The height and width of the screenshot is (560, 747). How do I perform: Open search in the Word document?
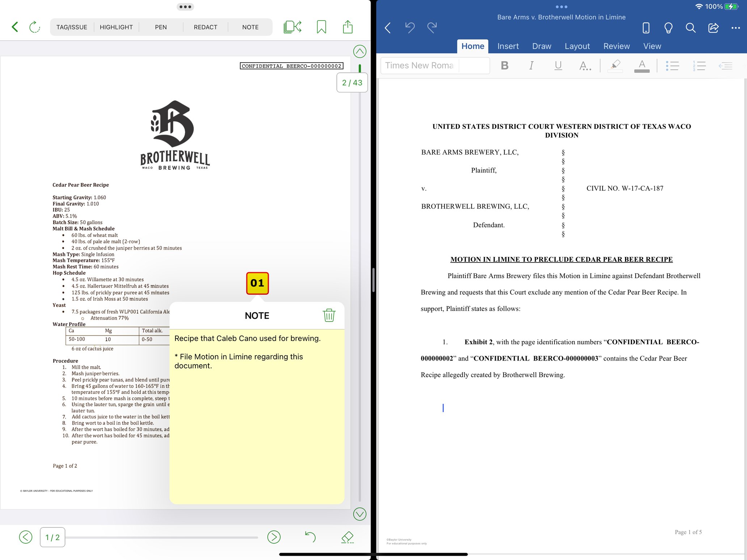pos(690,28)
